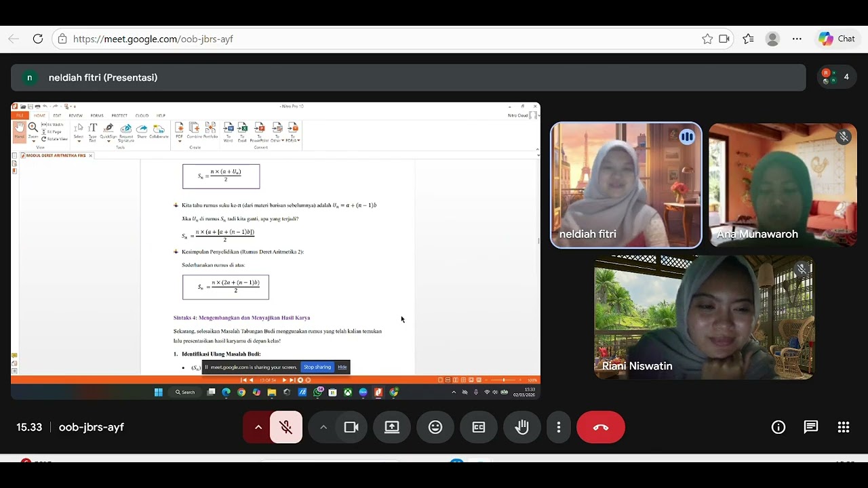The image size is (868, 488).
Task: Expand audio settings arrow beside microphone
Action: 258,427
